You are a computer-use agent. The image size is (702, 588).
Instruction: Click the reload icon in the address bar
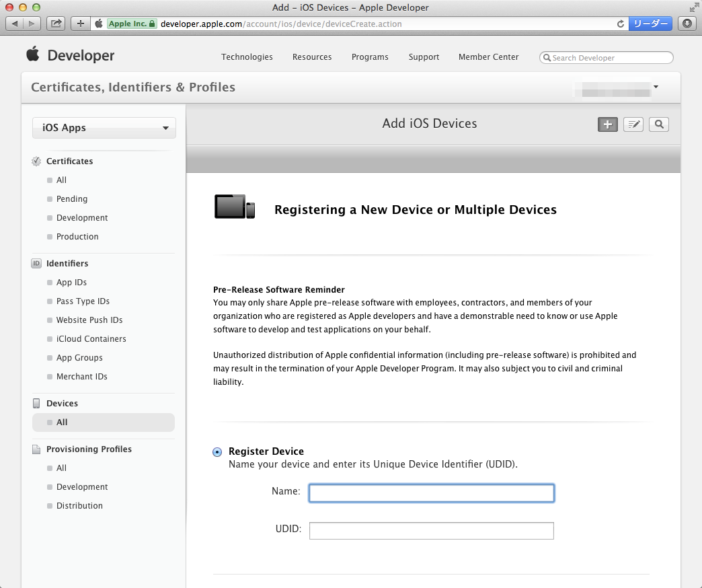[x=620, y=23]
